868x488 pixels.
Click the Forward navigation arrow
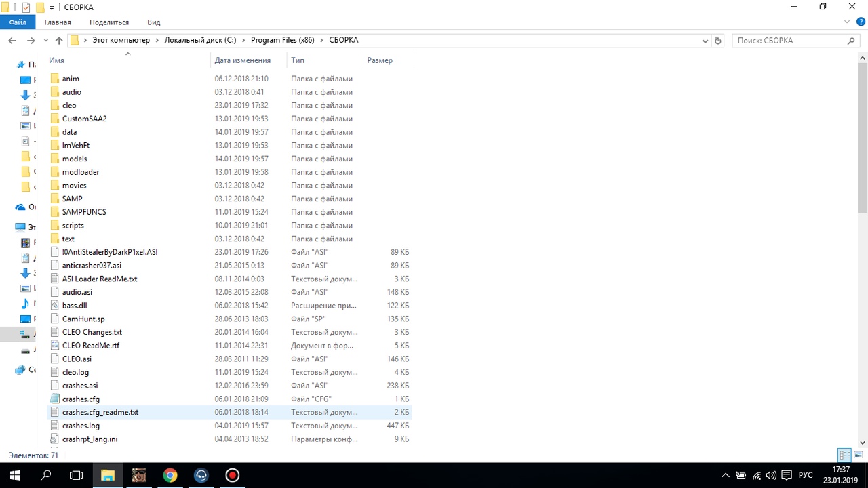click(x=31, y=41)
